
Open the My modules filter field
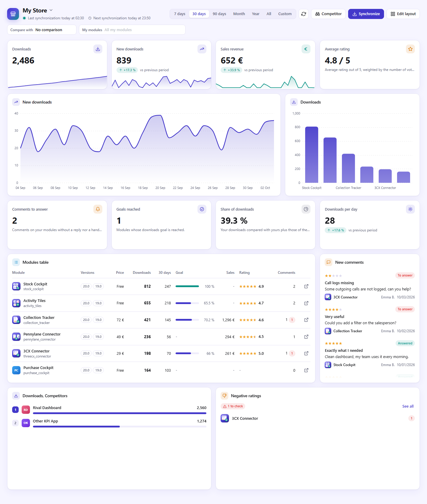pos(132,30)
